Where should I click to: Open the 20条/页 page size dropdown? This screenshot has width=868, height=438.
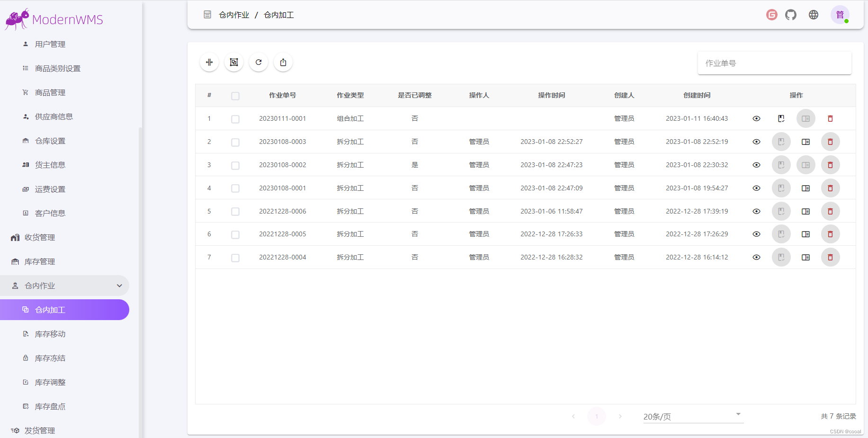(x=692, y=416)
